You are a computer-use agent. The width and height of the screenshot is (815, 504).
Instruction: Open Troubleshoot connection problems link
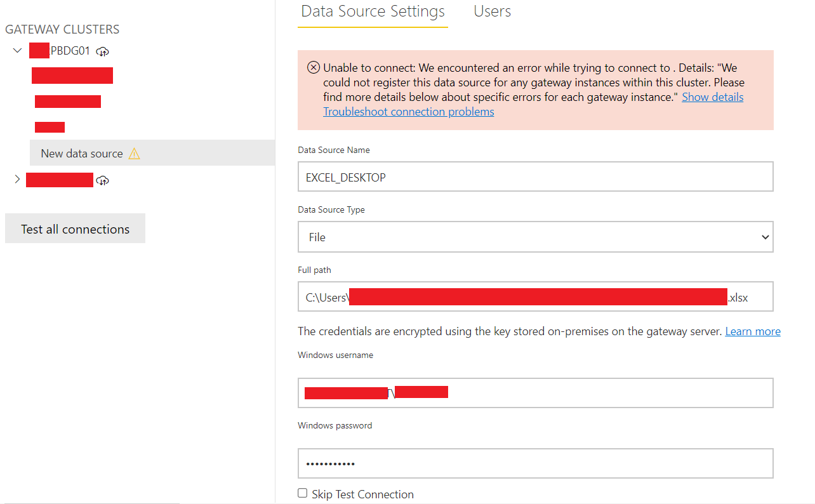[409, 112]
